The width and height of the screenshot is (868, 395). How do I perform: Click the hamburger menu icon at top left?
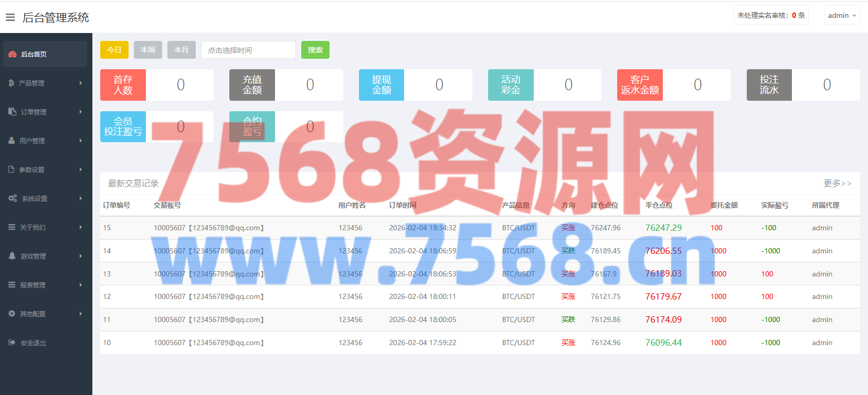(x=10, y=17)
